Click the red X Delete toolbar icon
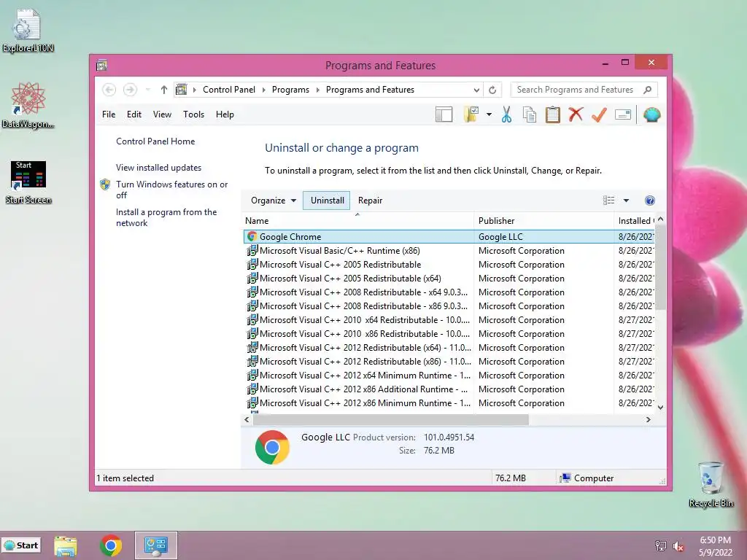 point(576,114)
